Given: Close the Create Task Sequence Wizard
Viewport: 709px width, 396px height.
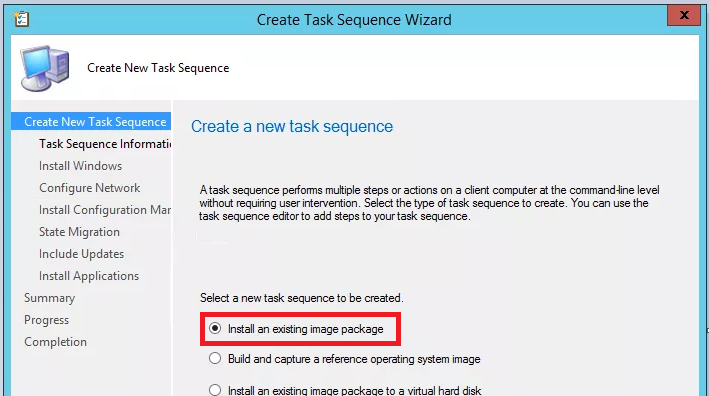Looking at the screenshot, I should tap(684, 15).
